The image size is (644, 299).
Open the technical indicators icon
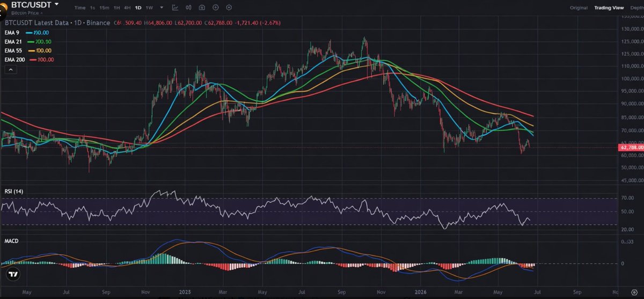[175, 8]
